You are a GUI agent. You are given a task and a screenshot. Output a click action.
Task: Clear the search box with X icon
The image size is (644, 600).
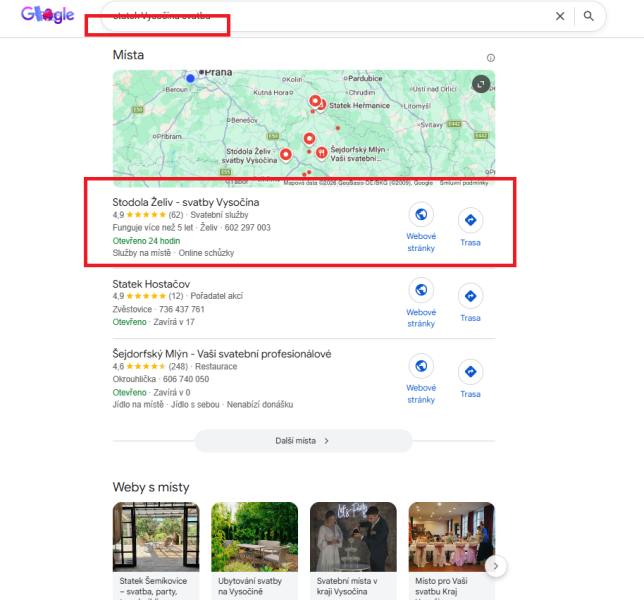point(560,16)
